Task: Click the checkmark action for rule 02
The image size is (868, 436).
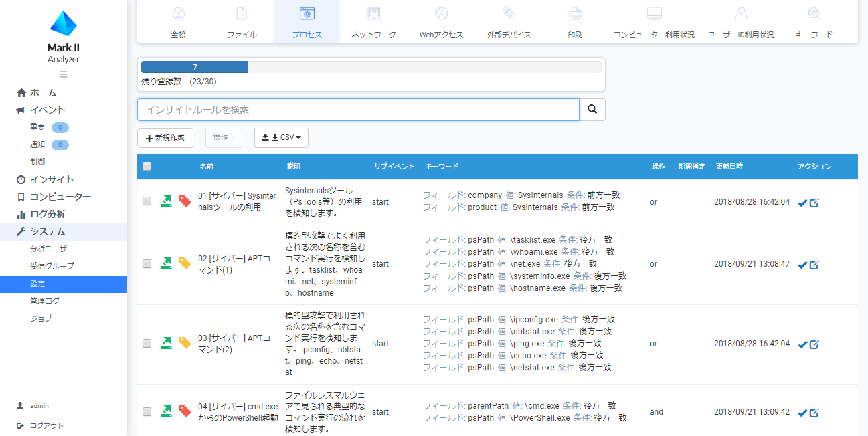Action: (802, 265)
